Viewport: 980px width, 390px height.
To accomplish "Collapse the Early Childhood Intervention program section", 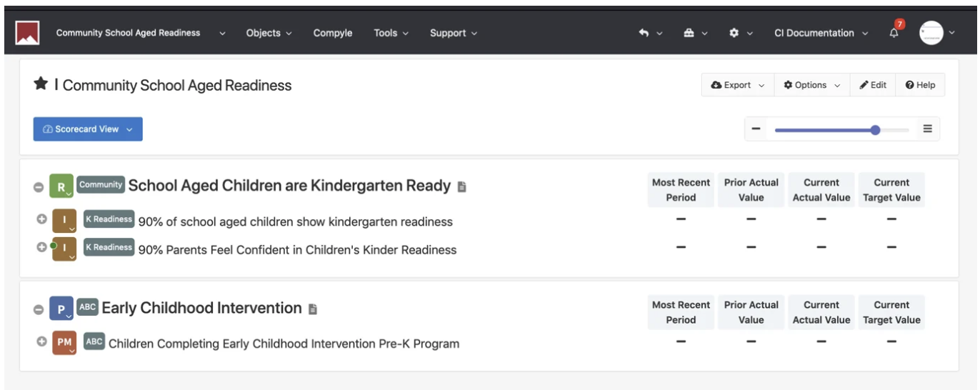I will tap(39, 309).
